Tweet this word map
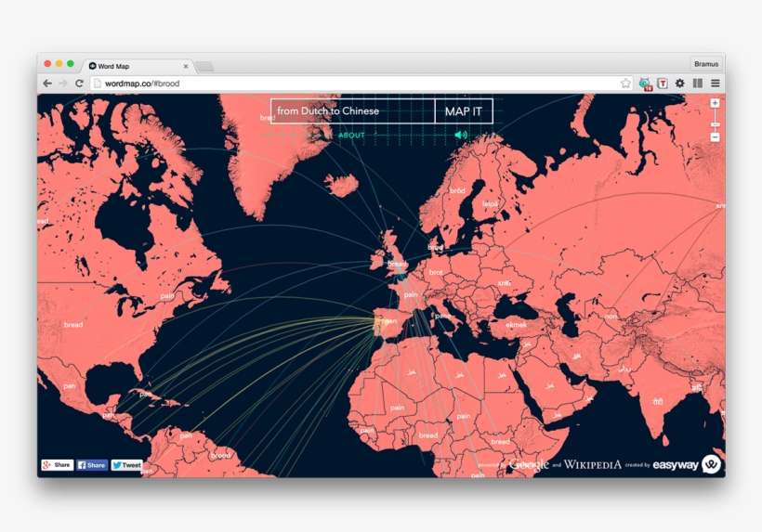This screenshot has height=532, width=762. point(127,465)
